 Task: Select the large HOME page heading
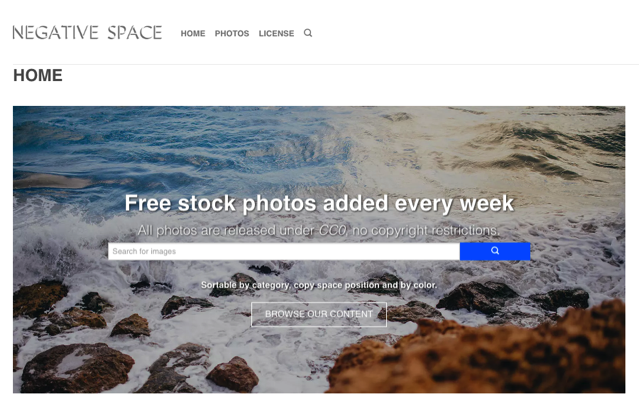coord(38,75)
